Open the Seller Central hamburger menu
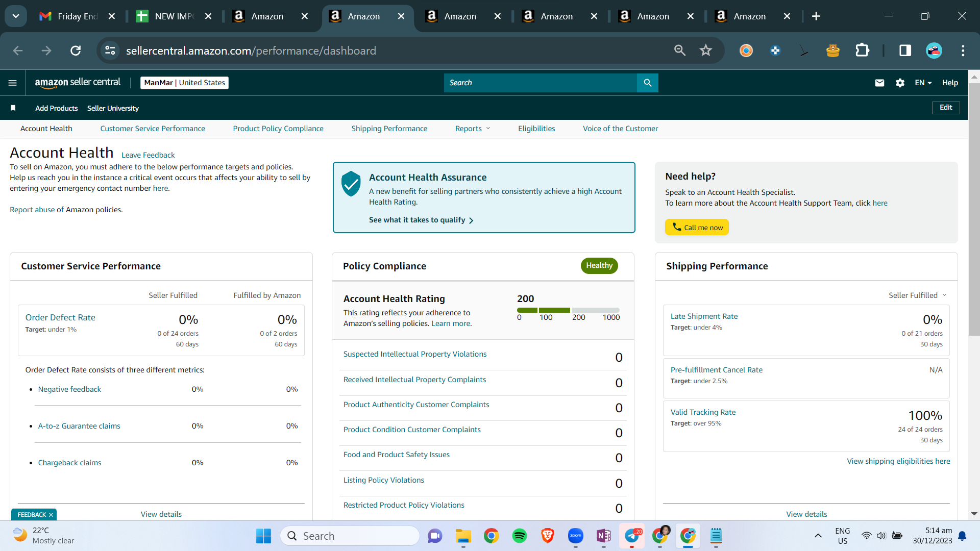 (13, 83)
